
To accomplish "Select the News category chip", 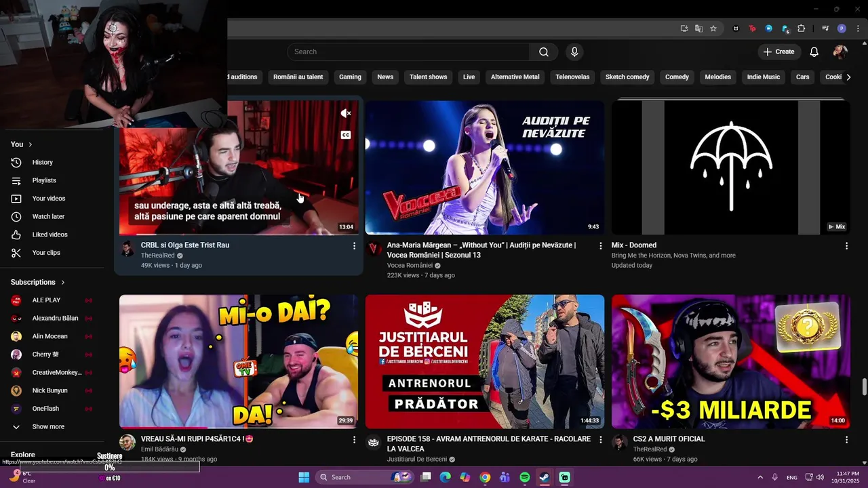I will pyautogui.click(x=385, y=77).
